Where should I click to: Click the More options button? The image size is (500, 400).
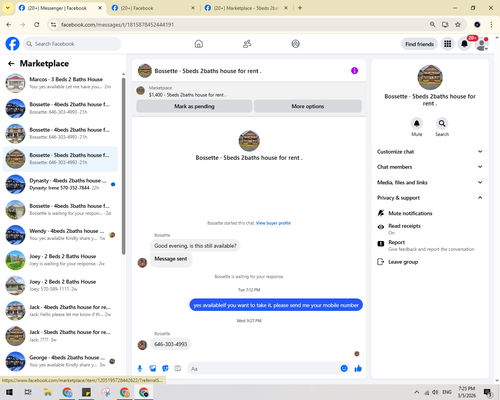(x=308, y=106)
